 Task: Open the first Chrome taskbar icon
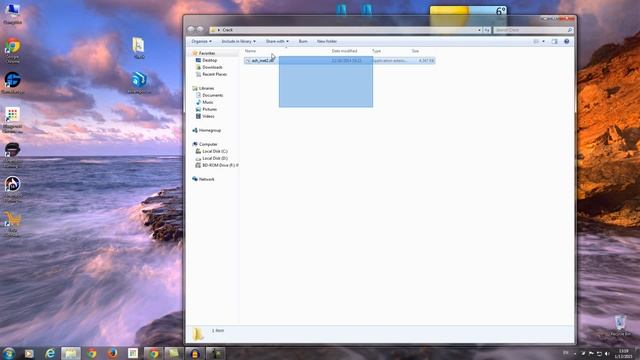92,353
